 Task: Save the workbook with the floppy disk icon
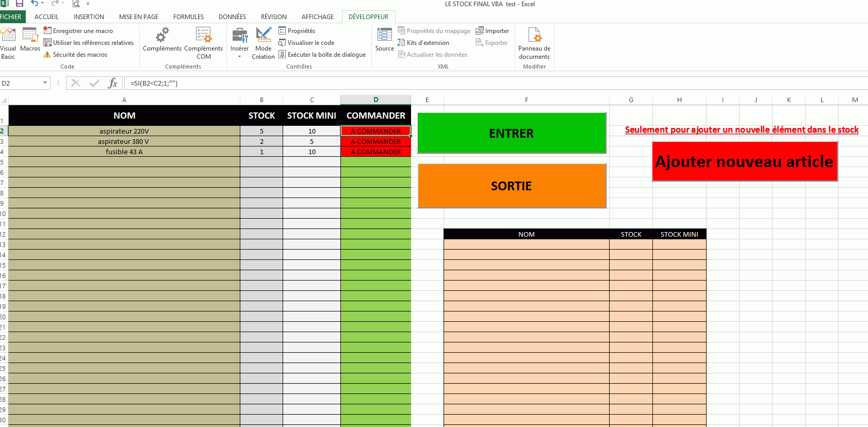click(x=20, y=4)
